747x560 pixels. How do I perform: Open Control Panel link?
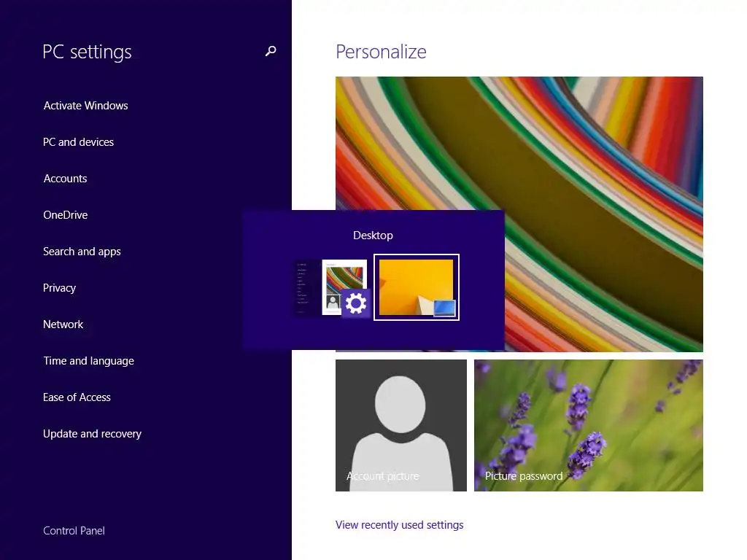[74, 531]
